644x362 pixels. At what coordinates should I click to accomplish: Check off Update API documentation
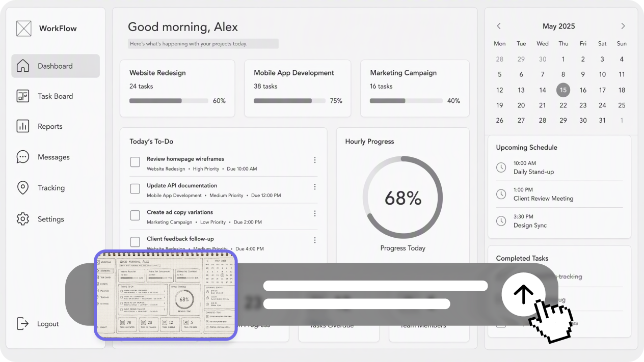pos(135,189)
